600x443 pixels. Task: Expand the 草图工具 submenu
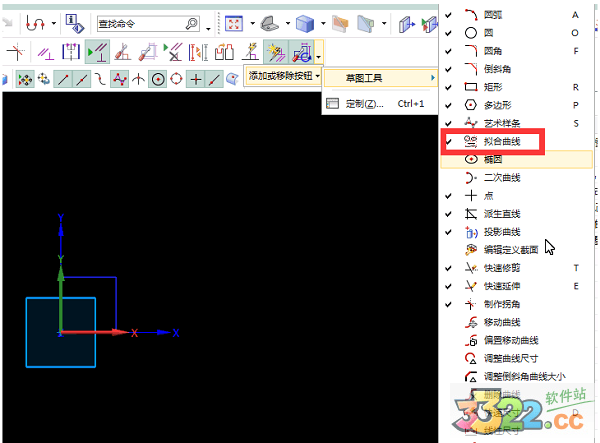coord(380,78)
